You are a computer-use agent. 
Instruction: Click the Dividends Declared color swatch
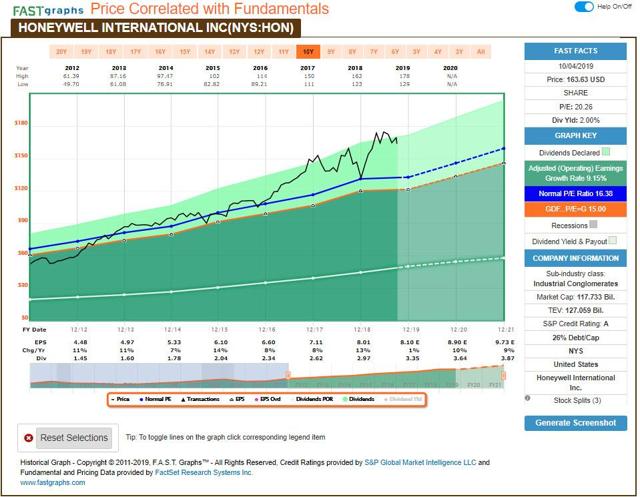(606, 152)
